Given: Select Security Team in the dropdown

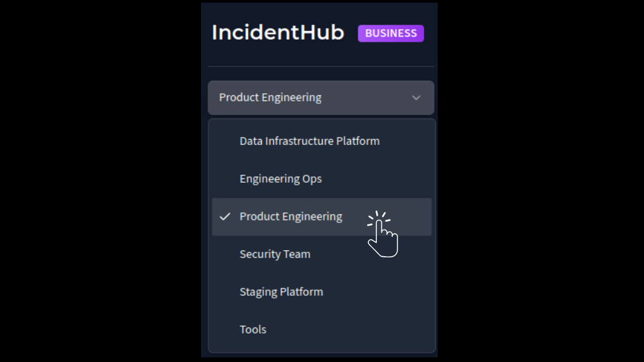Looking at the screenshot, I should point(275,254).
